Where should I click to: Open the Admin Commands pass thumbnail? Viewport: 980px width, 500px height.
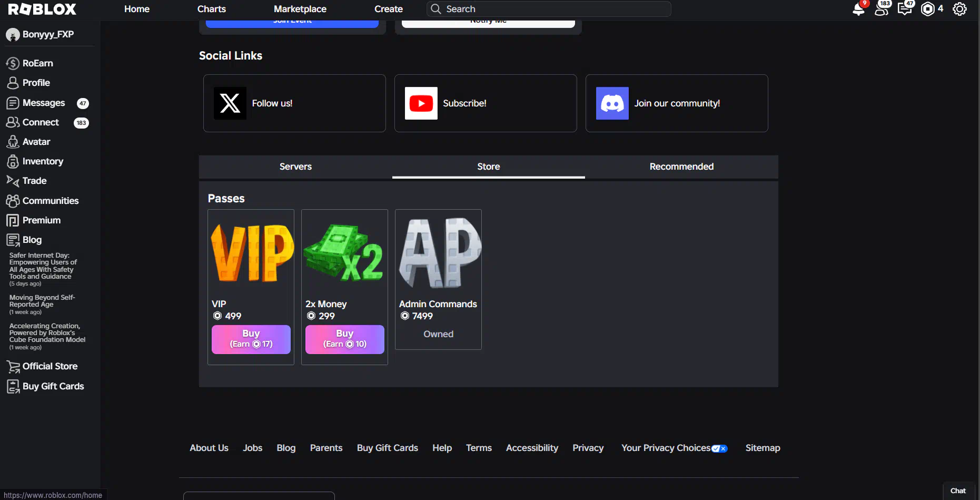438,253
